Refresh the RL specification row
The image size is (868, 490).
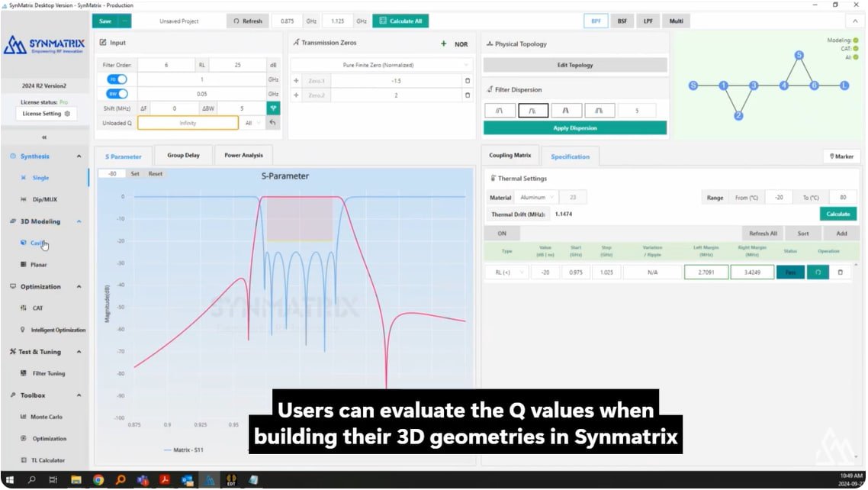818,272
